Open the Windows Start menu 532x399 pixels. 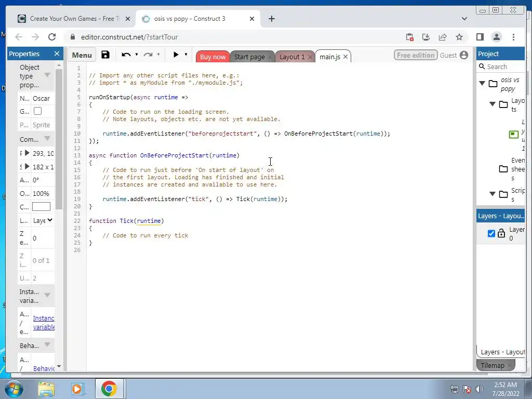(14, 389)
